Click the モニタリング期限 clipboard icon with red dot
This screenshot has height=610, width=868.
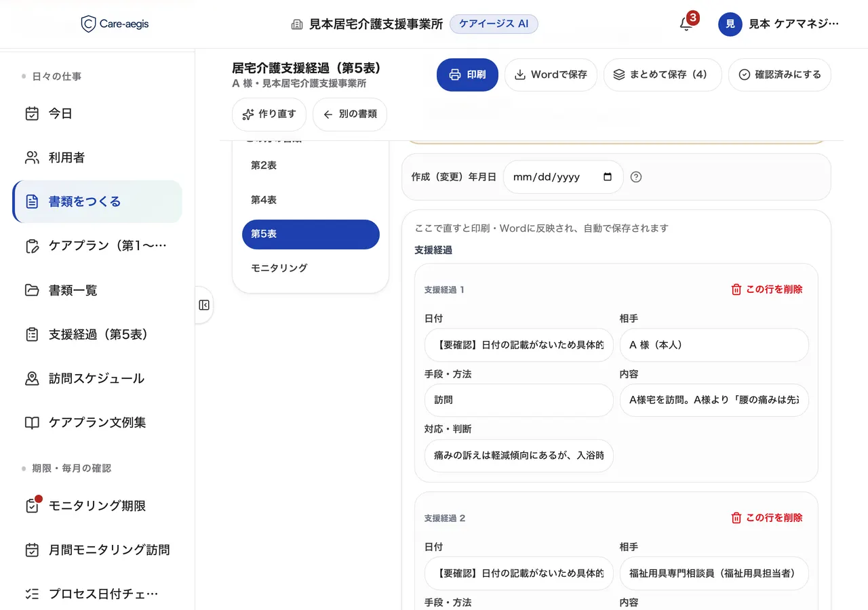[x=32, y=506]
